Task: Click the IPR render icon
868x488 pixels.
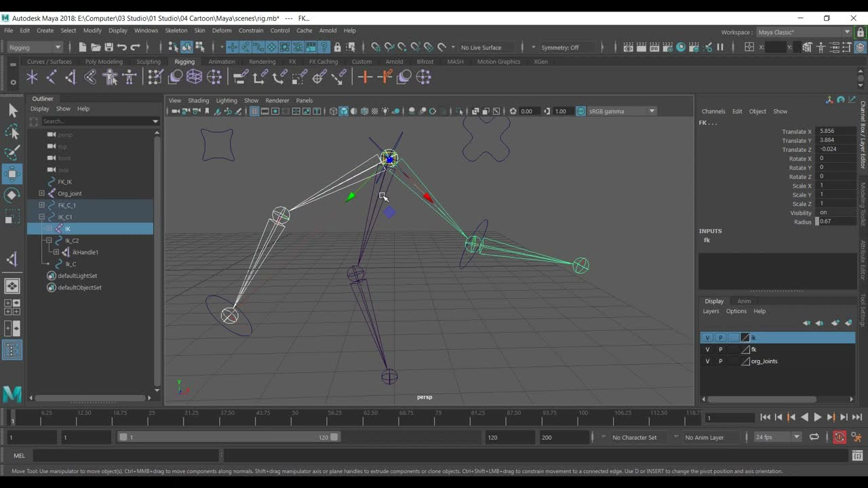Action: coord(655,47)
